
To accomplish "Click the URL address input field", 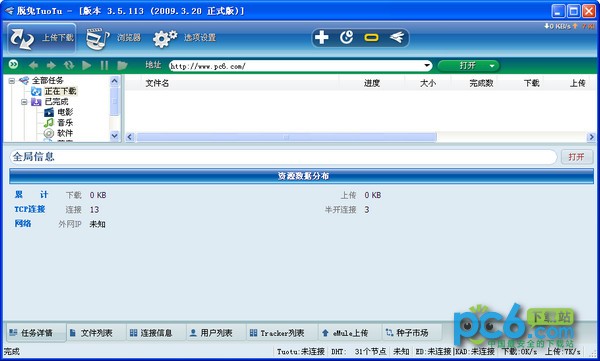I will click(296, 66).
